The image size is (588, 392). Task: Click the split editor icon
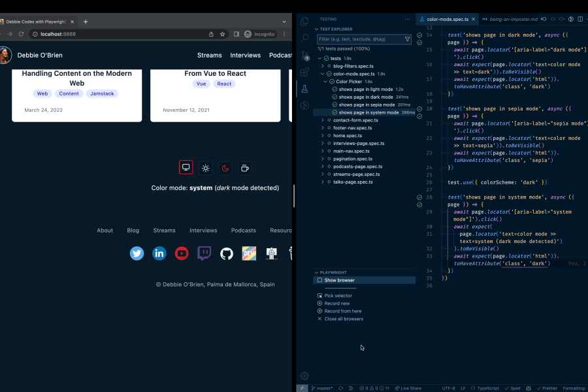pyautogui.click(x=580, y=19)
